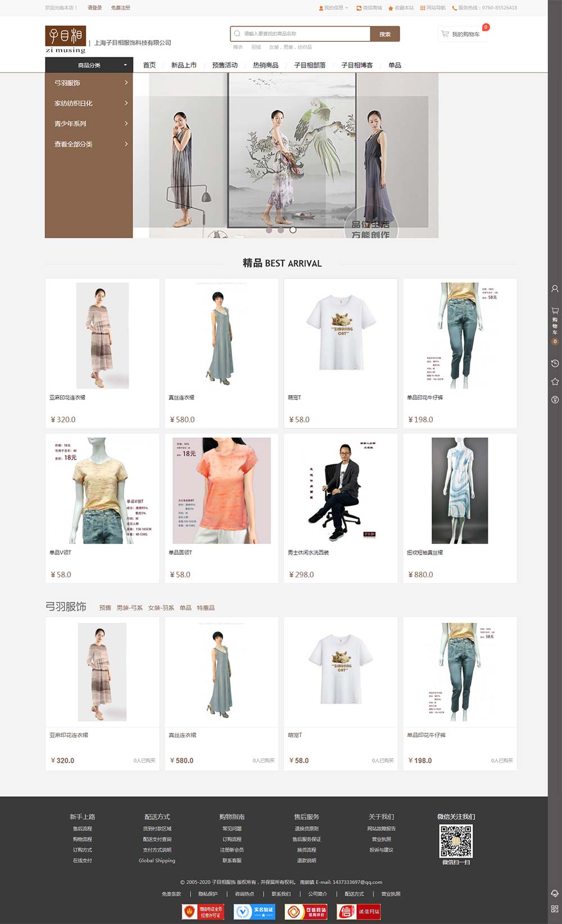This screenshot has height=924, width=562.
Task: Click the star favorites icon in sidebar
Action: 555,382
